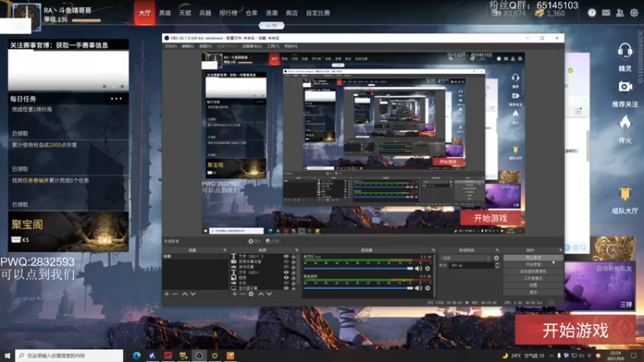Open the game settings gear icon

634,13
